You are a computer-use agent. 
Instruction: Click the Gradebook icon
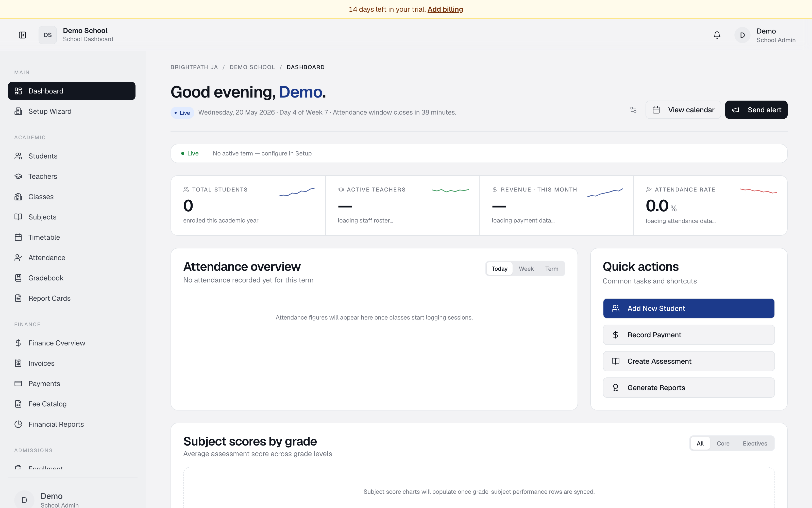pyautogui.click(x=18, y=278)
